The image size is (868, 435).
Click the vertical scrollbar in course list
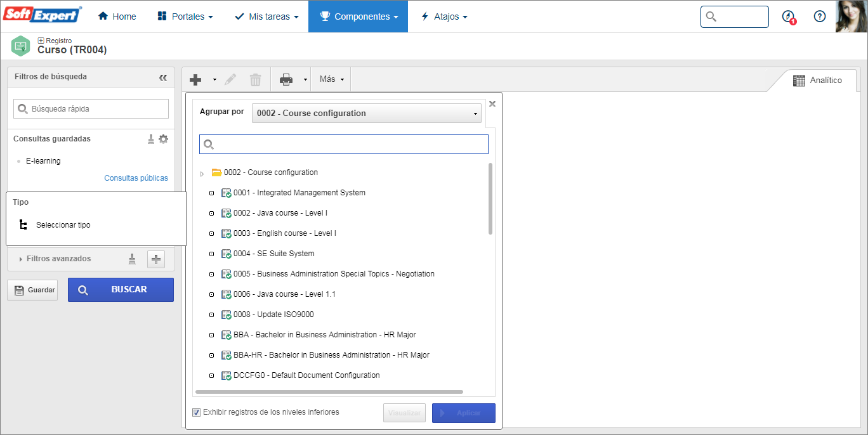click(x=490, y=199)
